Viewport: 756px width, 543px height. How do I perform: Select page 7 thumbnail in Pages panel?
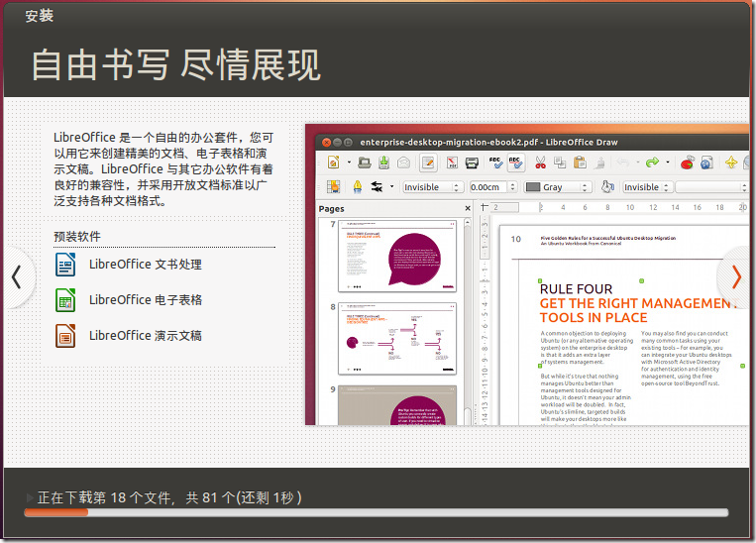(x=397, y=256)
